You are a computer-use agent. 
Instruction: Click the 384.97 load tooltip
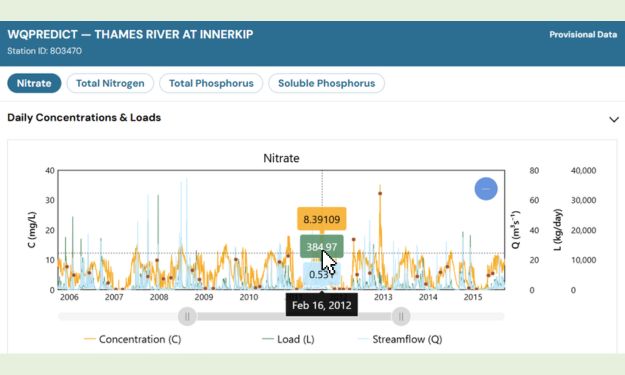[322, 247]
